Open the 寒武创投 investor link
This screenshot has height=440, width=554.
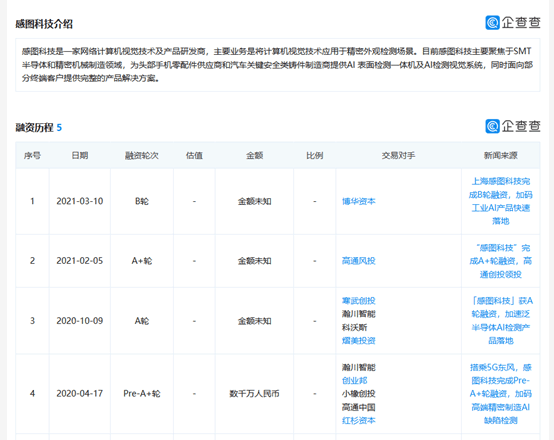pyautogui.click(x=358, y=301)
